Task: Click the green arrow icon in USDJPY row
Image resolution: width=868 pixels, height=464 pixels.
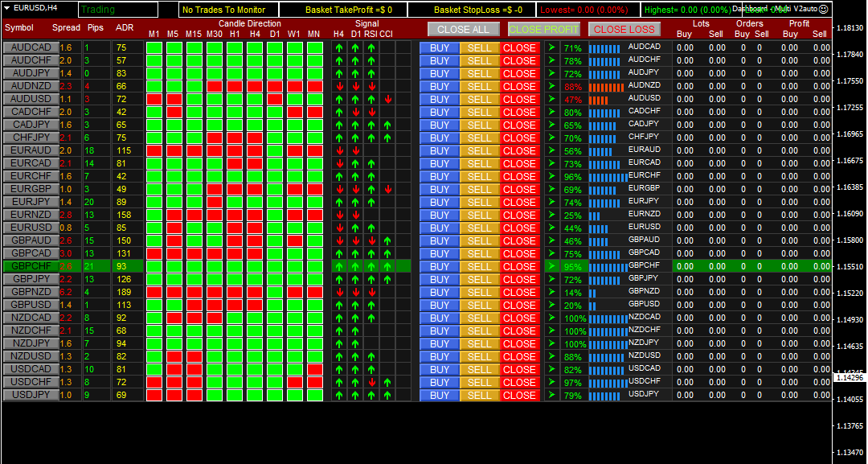Action: [x=551, y=395]
